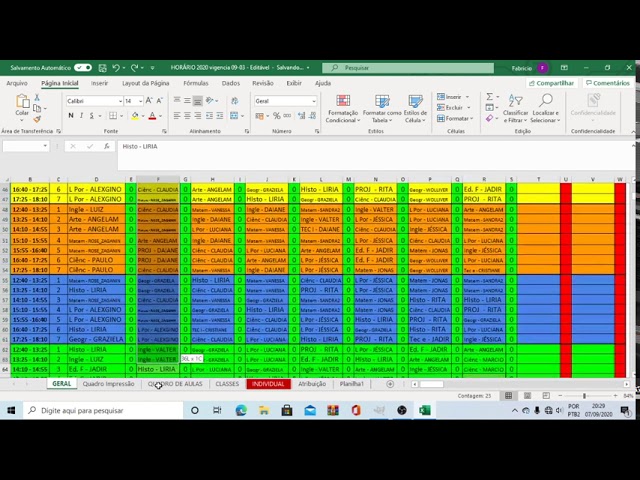Click the Clear eraser icon
Screen dimensions: 640x480
(x=489, y=118)
